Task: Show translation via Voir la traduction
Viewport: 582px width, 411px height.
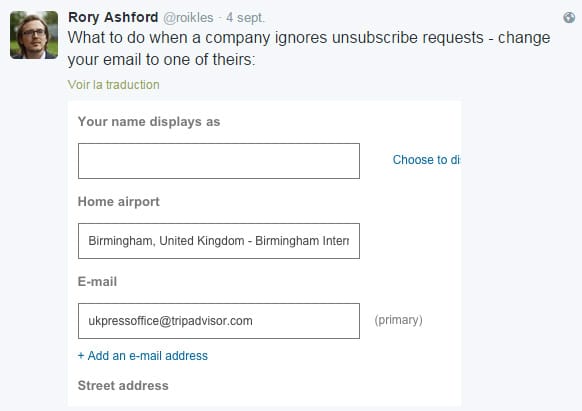Action: click(114, 85)
